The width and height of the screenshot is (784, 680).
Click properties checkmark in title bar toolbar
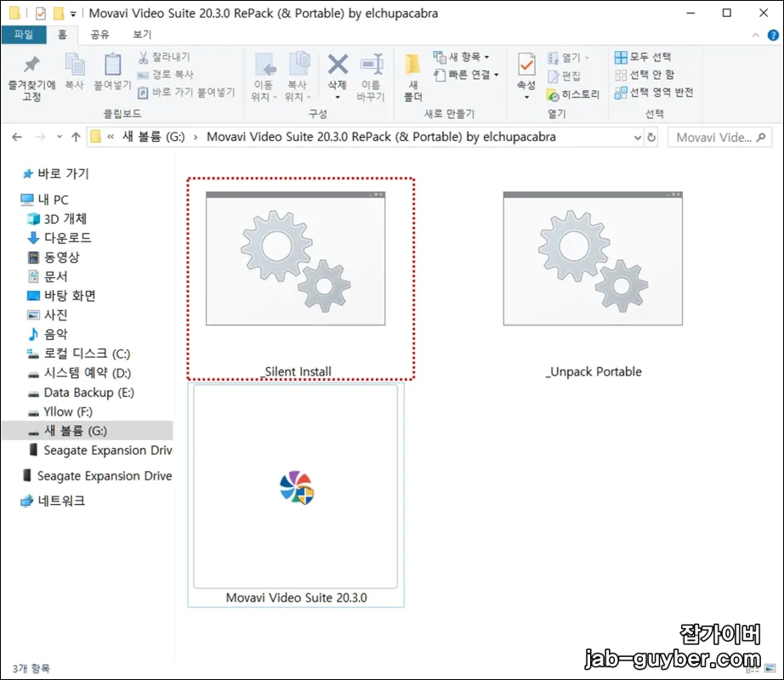point(41,14)
